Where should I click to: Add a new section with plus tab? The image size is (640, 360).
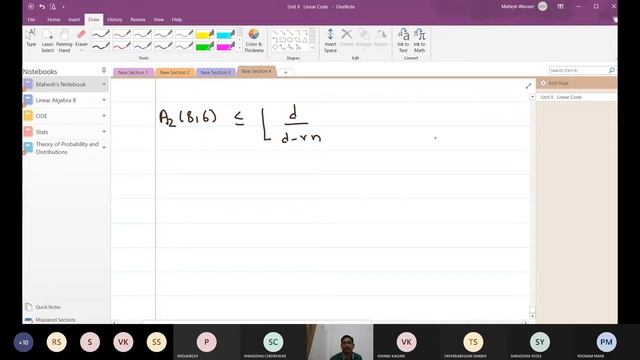pyautogui.click(x=286, y=73)
